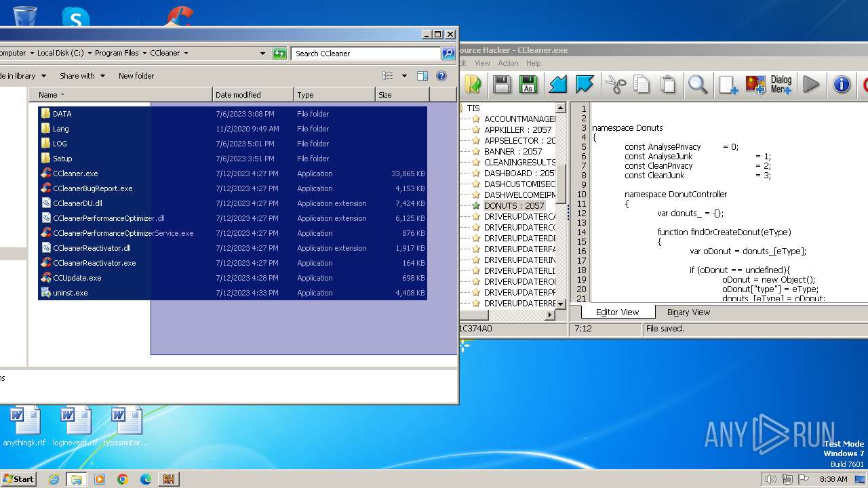The height and width of the screenshot is (488, 868).
Task: Click the loginevent.rtf desktop file
Action: coord(75,426)
